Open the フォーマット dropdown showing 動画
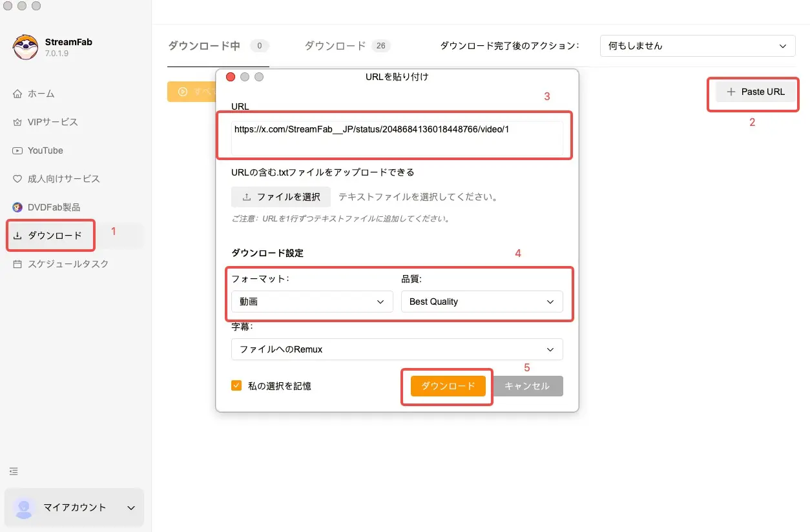Image resolution: width=810 pixels, height=532 pixels. [312, 302]
